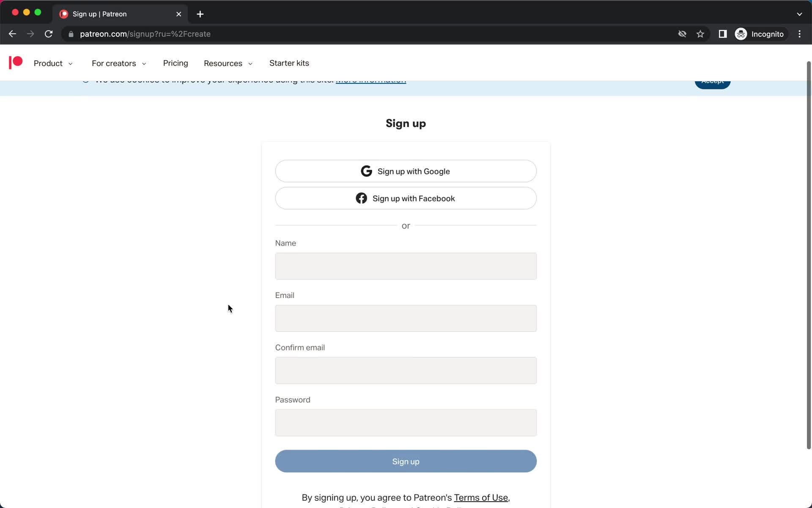Click the browser forward arrow
The height and width of the screenshot is (508, 812).
(x=30, y=34)
